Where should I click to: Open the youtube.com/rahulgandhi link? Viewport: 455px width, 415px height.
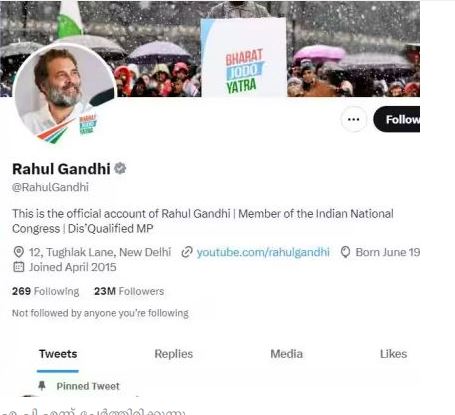pyautogui.click(x=263, y=252)
